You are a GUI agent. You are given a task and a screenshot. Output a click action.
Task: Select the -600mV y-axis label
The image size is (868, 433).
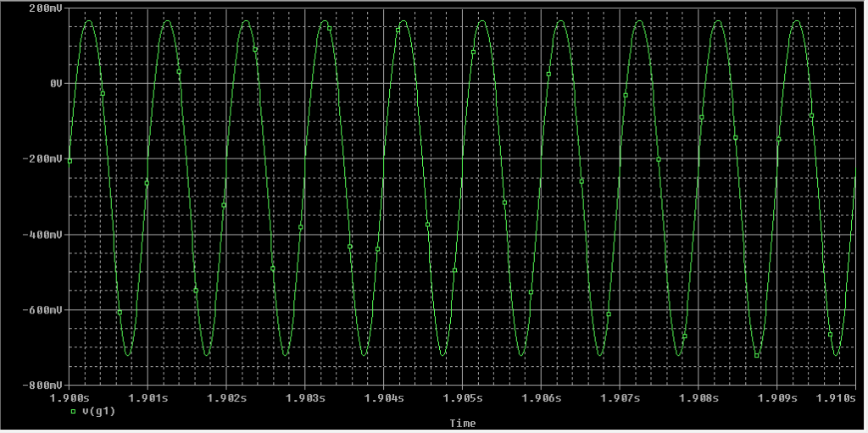42,309
